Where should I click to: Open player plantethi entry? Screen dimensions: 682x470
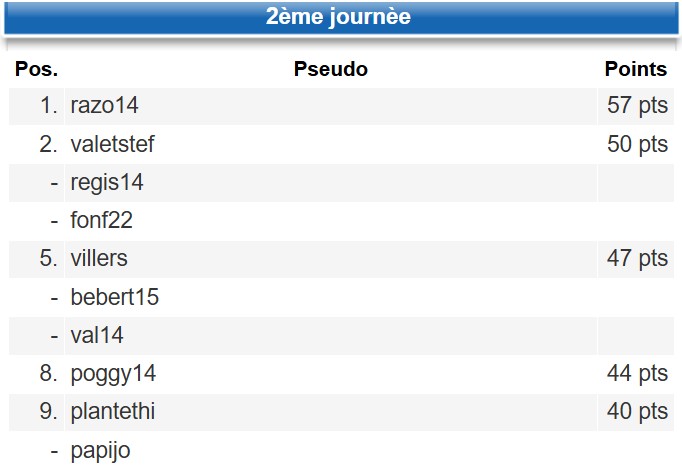click(113, 411)
